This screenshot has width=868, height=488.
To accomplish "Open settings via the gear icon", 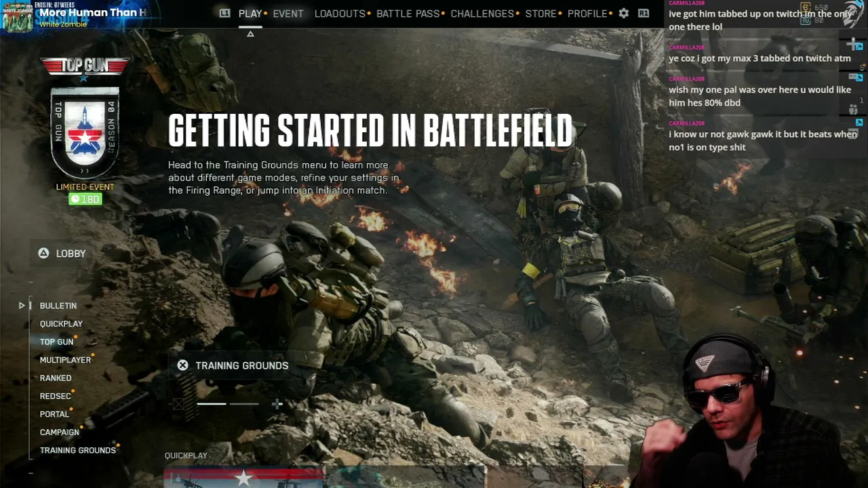I will [624, 13].
